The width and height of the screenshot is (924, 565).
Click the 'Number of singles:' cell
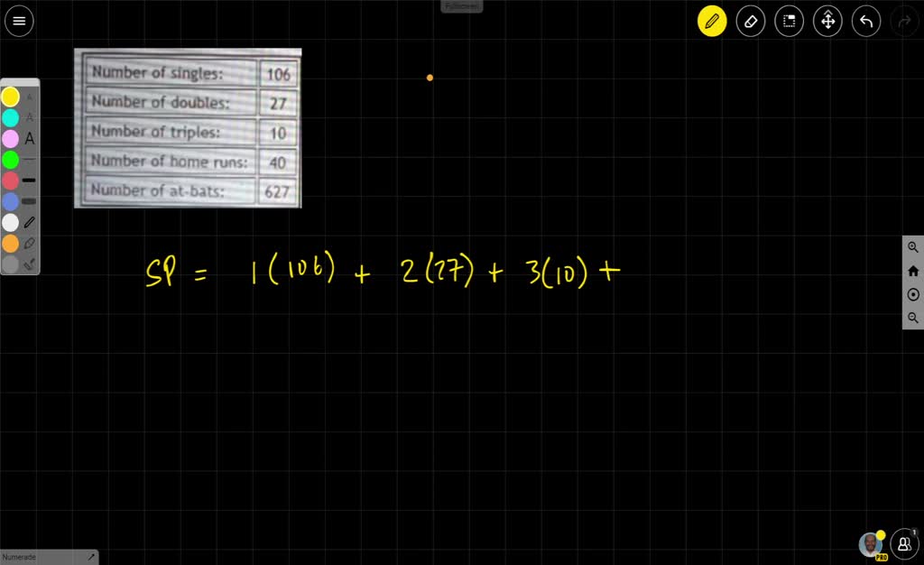pos(171,72)
